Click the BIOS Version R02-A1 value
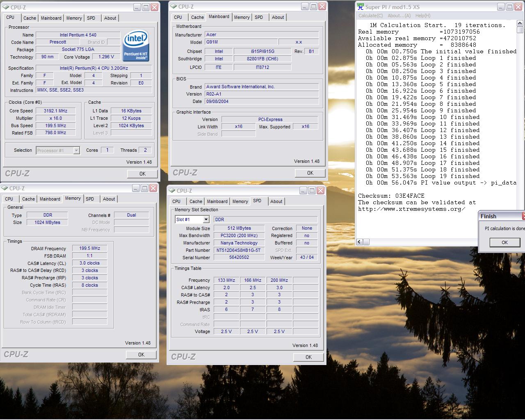 pyautogui.click(x=262, y=94)
